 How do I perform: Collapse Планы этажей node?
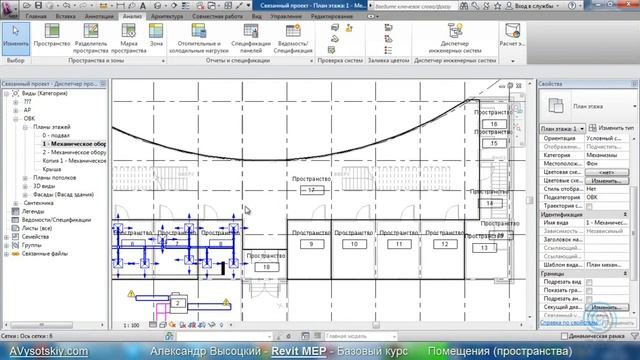[25, 127]
